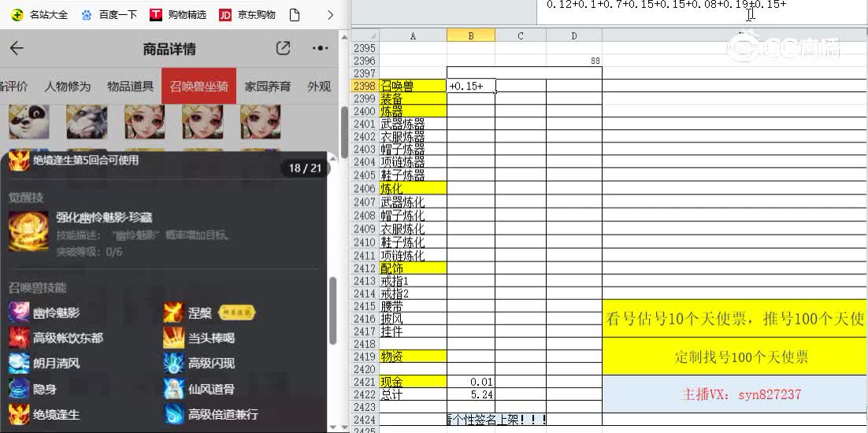Select the 召唤兽 cell in column A
This screenshot has height=433, width=868.
point(413,87)
